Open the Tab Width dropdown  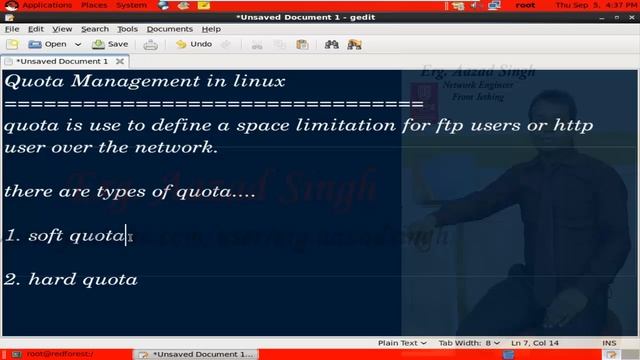coord(469,343)
